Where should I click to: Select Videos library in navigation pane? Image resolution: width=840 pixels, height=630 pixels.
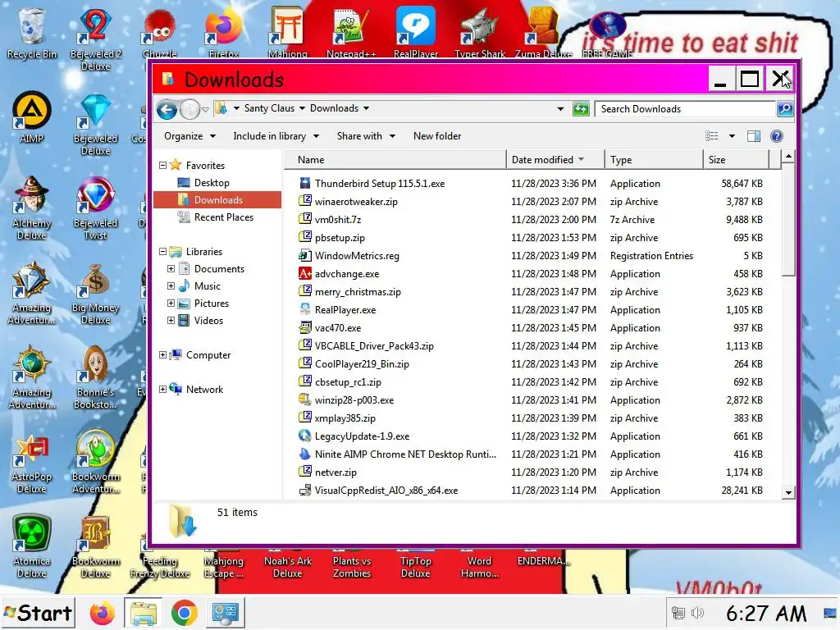click(208, 321)
